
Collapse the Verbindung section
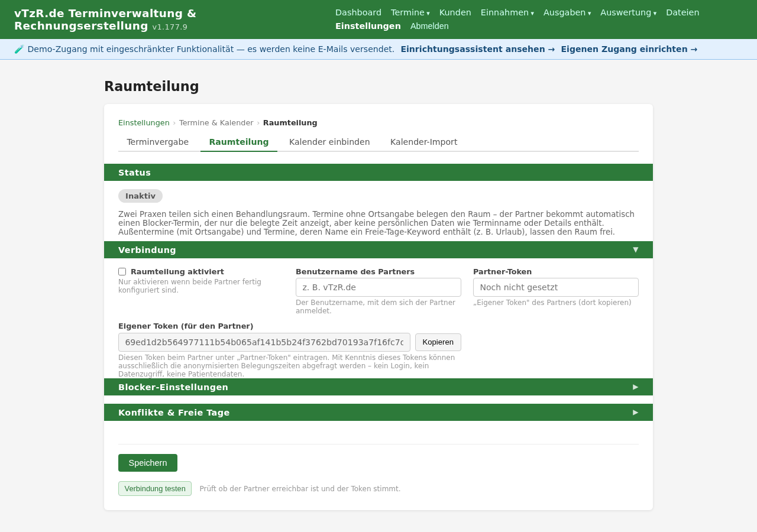pos(378,250)
